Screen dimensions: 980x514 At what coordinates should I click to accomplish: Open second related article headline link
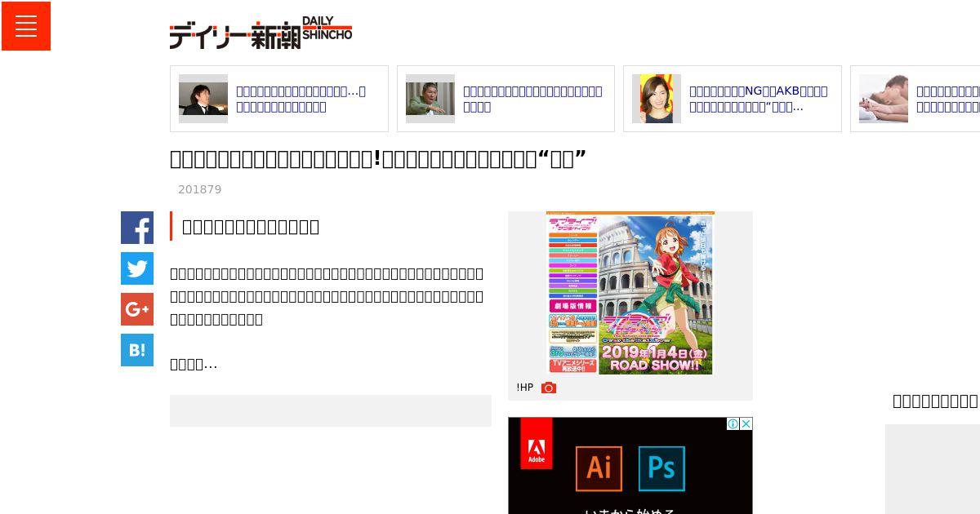[x=532, y=99]
